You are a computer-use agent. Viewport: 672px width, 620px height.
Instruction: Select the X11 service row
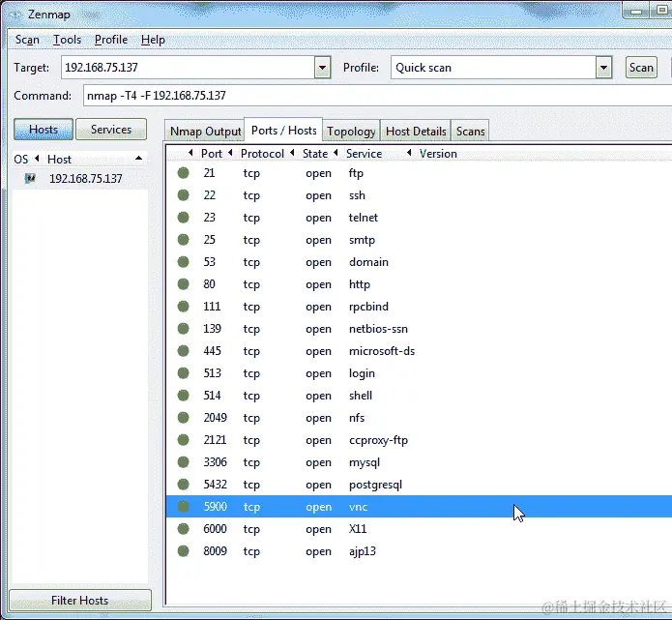pyautogui.click(x=419, y=529)
